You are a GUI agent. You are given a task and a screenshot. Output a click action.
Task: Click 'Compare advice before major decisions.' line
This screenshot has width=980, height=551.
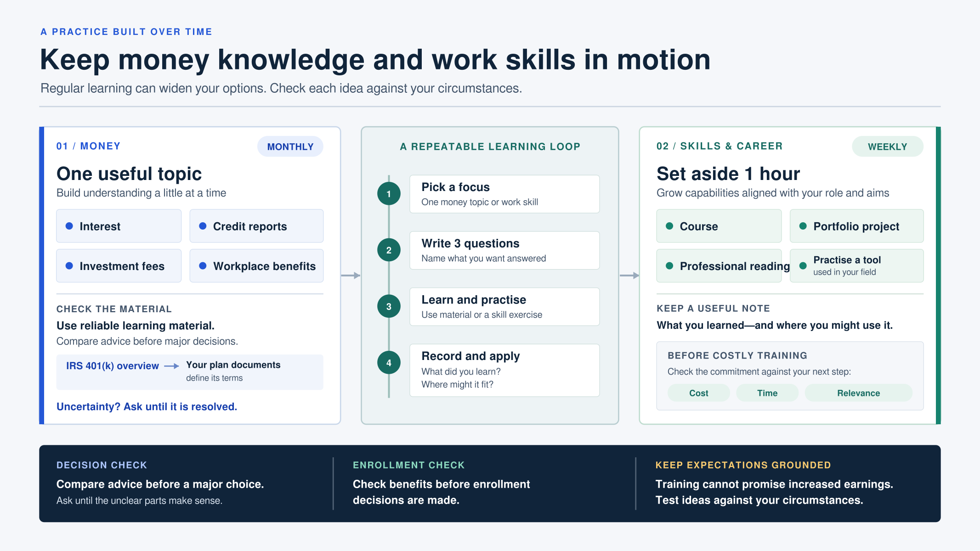[x=147, y=341]
